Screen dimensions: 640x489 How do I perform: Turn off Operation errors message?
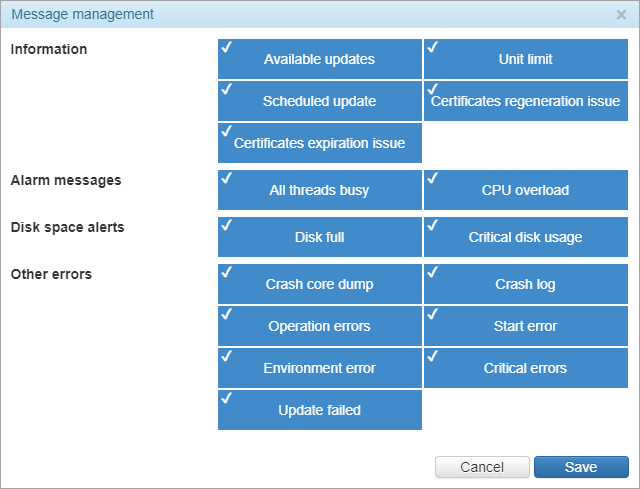point(319,326)
